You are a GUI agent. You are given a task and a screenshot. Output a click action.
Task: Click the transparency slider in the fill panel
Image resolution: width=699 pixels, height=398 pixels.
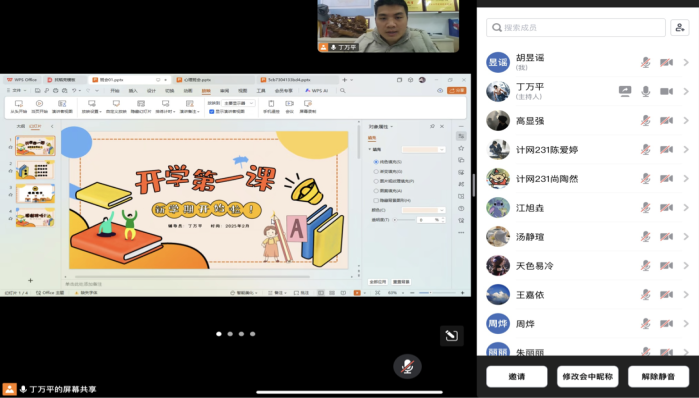404,220
